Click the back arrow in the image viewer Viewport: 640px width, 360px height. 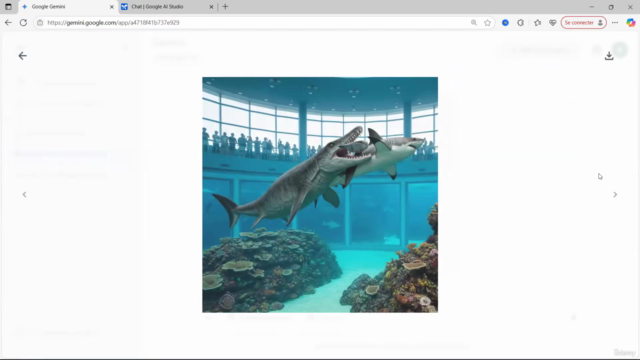coord(22,56)
